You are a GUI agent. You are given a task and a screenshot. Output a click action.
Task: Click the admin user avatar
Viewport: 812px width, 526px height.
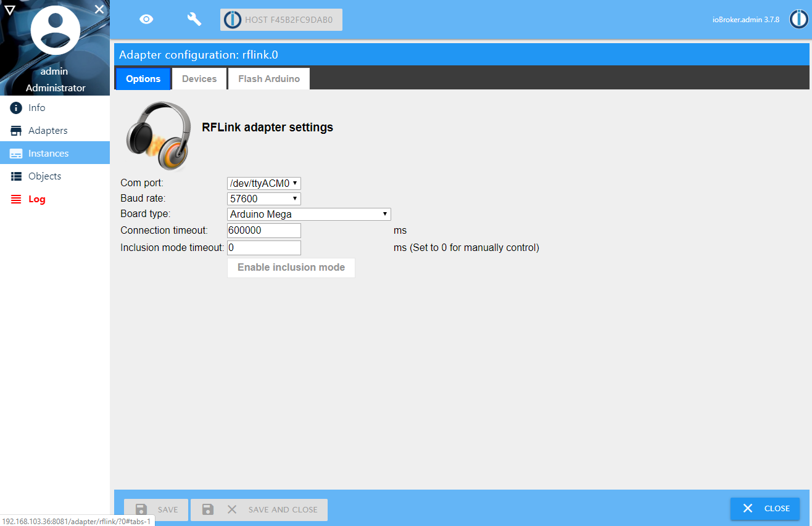pos(55,31)
